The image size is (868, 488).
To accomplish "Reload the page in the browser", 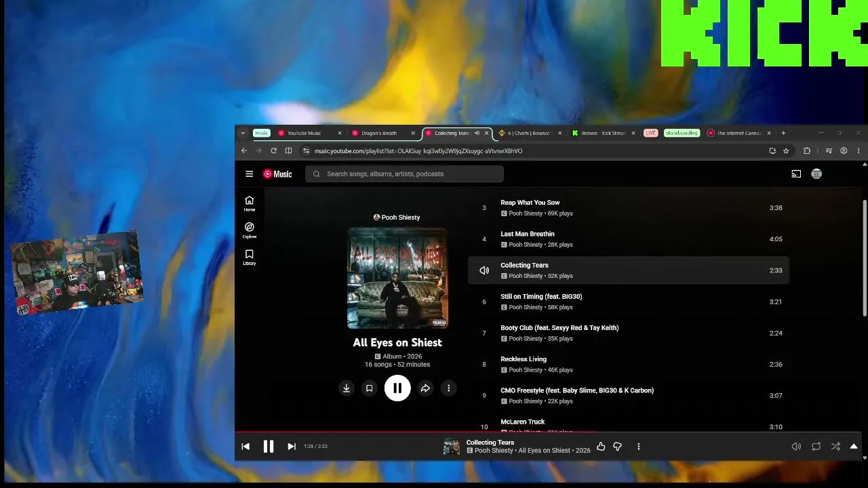I will click(273, 151).
